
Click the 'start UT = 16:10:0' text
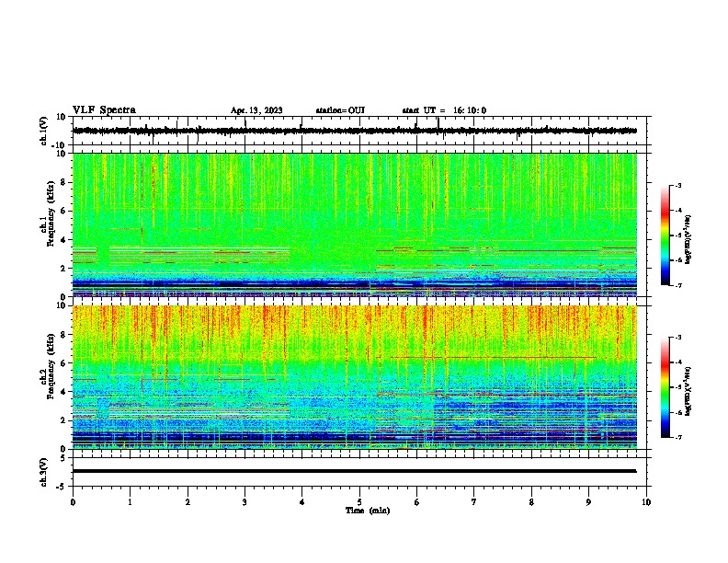[444, 110]
